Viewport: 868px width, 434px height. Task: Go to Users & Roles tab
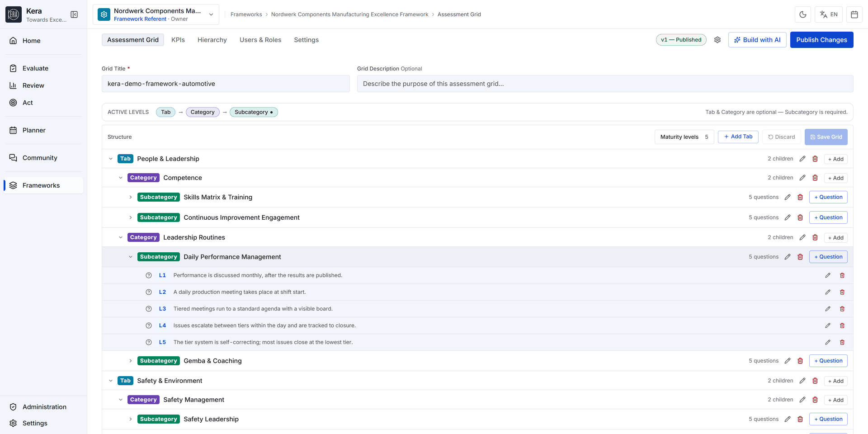[x=260, y=40]
